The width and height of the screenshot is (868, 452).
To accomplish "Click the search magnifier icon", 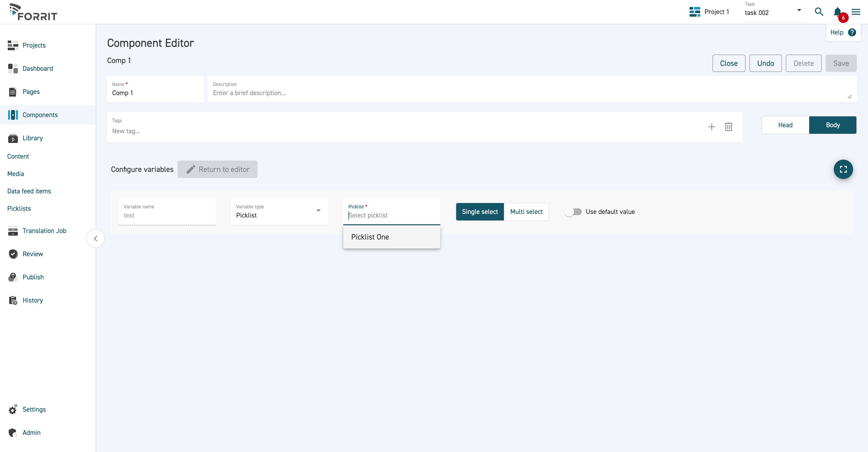I will [819, 12].
